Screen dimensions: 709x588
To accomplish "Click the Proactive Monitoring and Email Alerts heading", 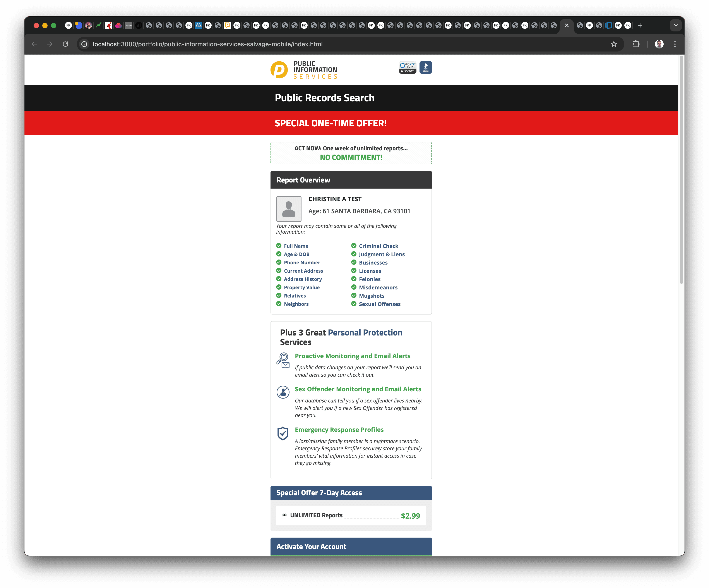I will (x=353, y=356).
